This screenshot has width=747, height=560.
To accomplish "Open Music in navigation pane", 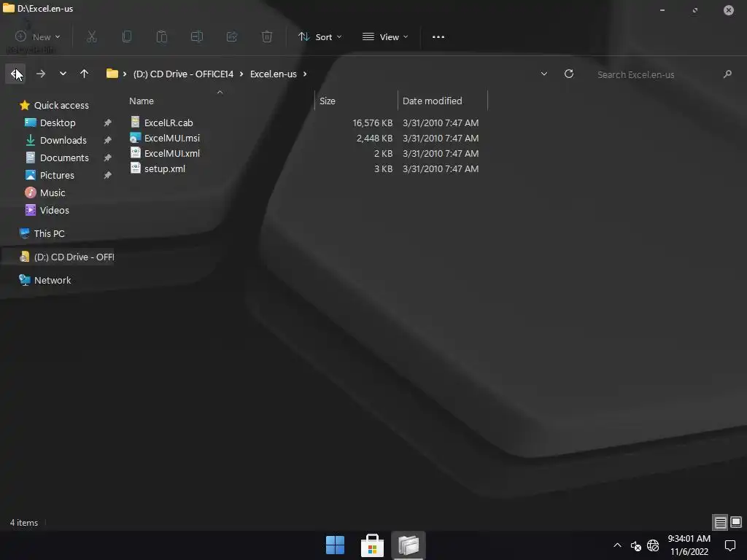I will click(53, 192).
